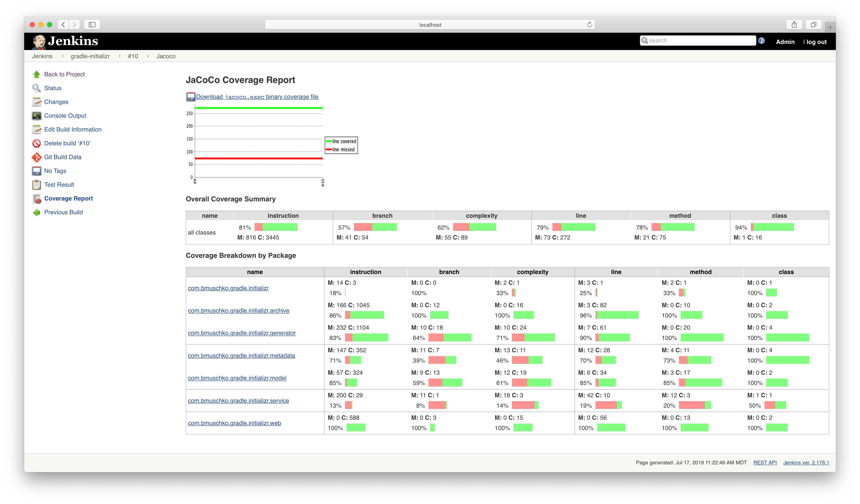Viewport: 860px width, 504px height.
Task: Click the log out link
Action: [x=816, y=42]
